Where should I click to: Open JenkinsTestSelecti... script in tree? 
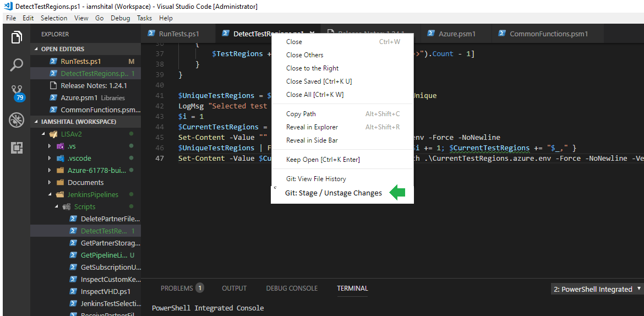click(x=85, y=303)
